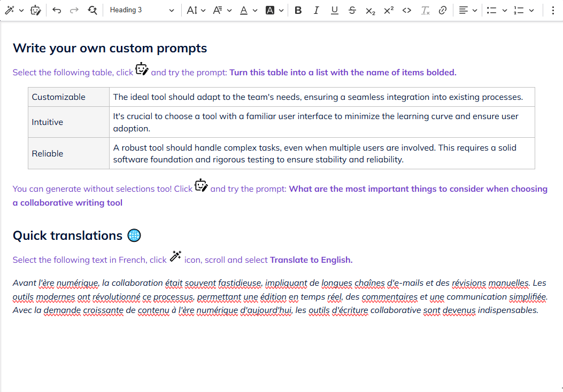
Task: Open AI commands magic wand dropdown
Action: click(14, 10)
